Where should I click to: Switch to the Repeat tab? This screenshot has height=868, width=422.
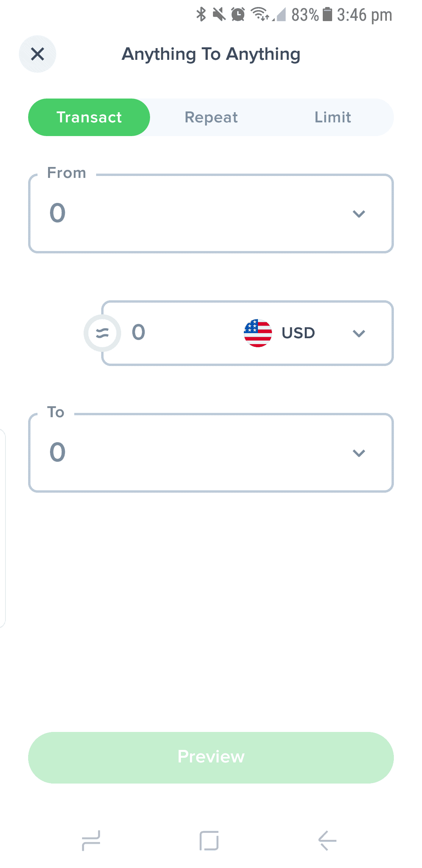211,117
